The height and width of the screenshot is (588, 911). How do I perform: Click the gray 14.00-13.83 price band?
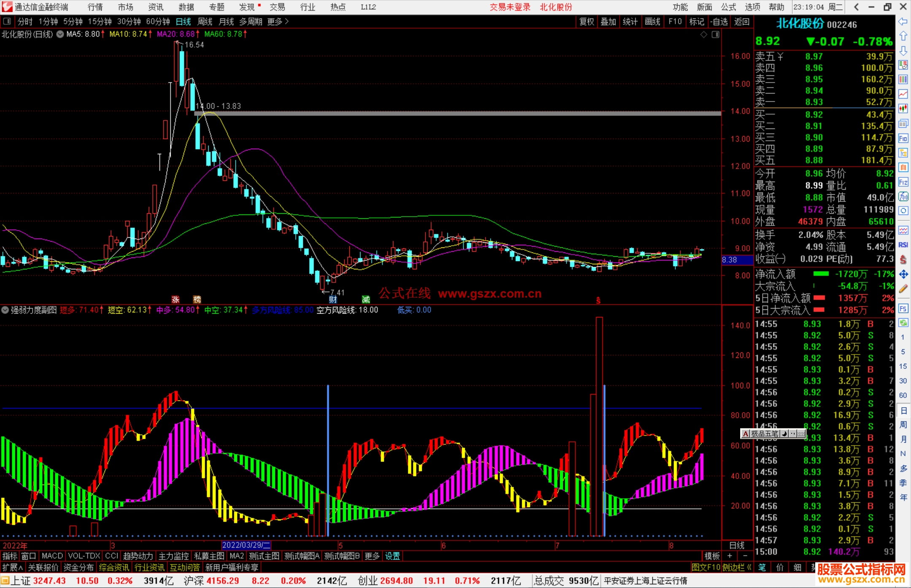[x=458, y=113]
